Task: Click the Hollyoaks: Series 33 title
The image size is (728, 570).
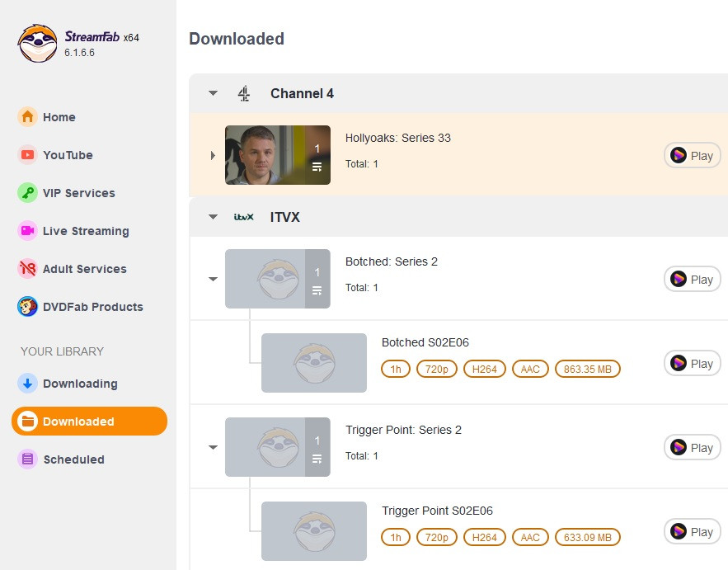Action: (x=398, y=138)
